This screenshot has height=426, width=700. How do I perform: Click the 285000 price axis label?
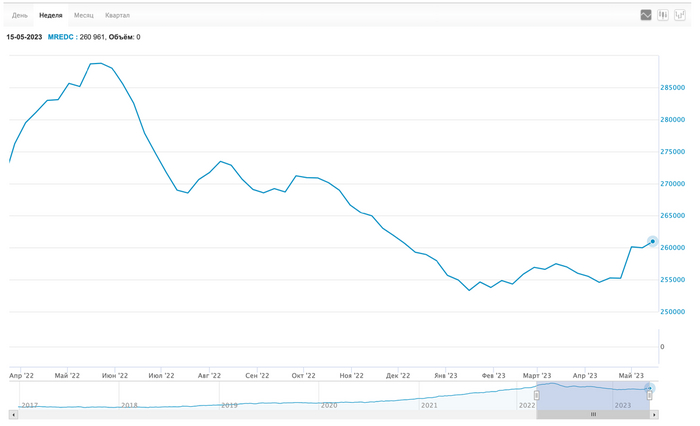[672, 88]
